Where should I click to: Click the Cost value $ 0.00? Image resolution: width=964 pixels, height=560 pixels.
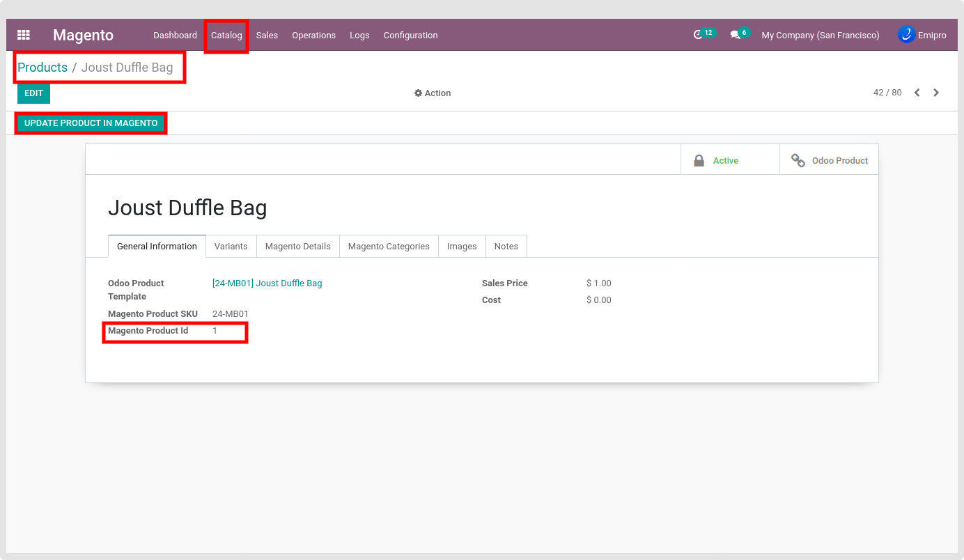(x=599, y=300)
